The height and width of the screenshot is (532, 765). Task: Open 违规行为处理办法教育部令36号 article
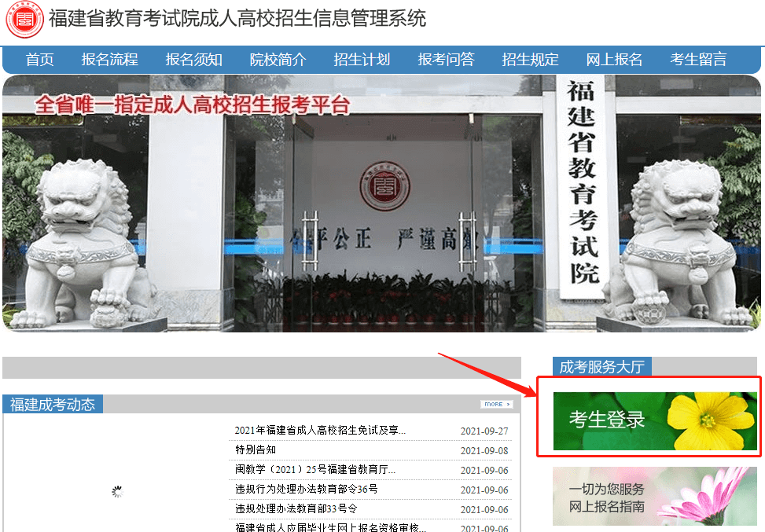click(x=307, y=489)
